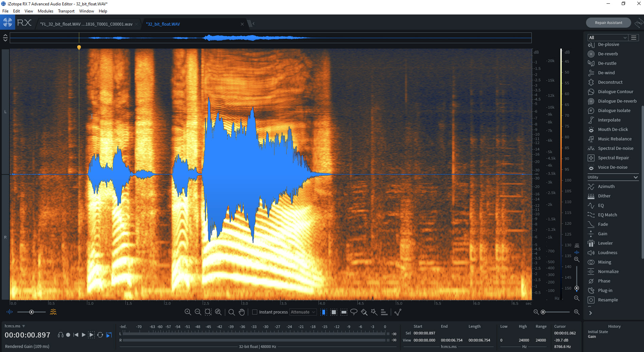This screenshot has height=352, width=644.
Task: Open the Spectral De-noise module
Action: click(x=615, y=148)
